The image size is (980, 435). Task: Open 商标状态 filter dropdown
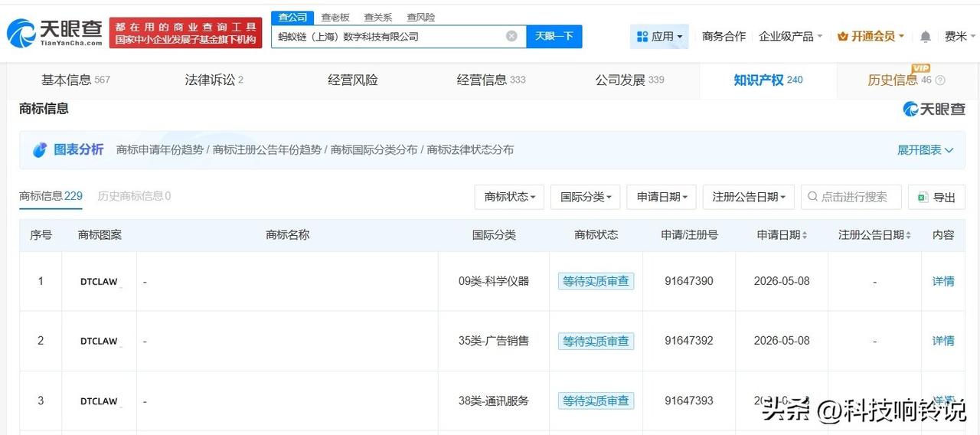(x=510, y=197)
